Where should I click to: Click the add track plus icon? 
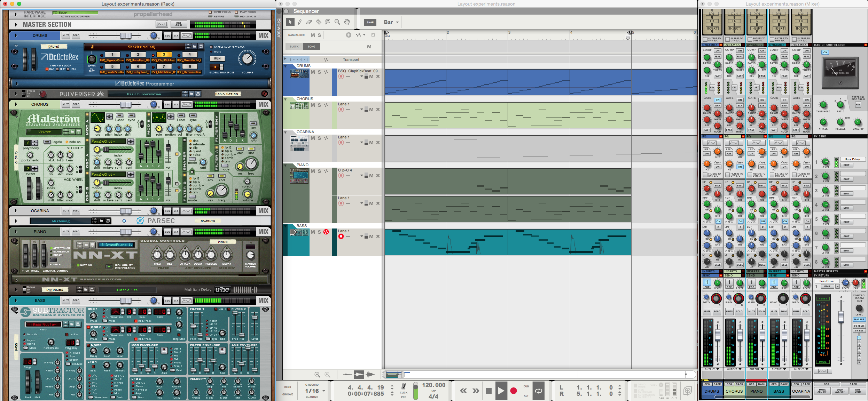point(349,35)
